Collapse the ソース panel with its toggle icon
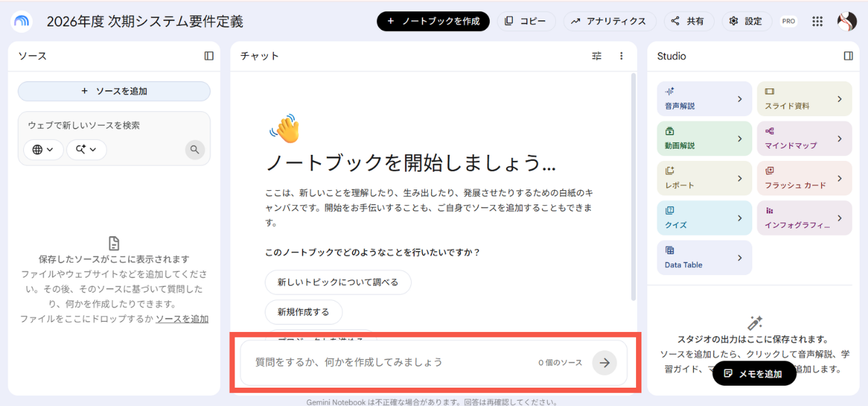The image size is (868, 406). pyautogui.click(x=209, y=56)
